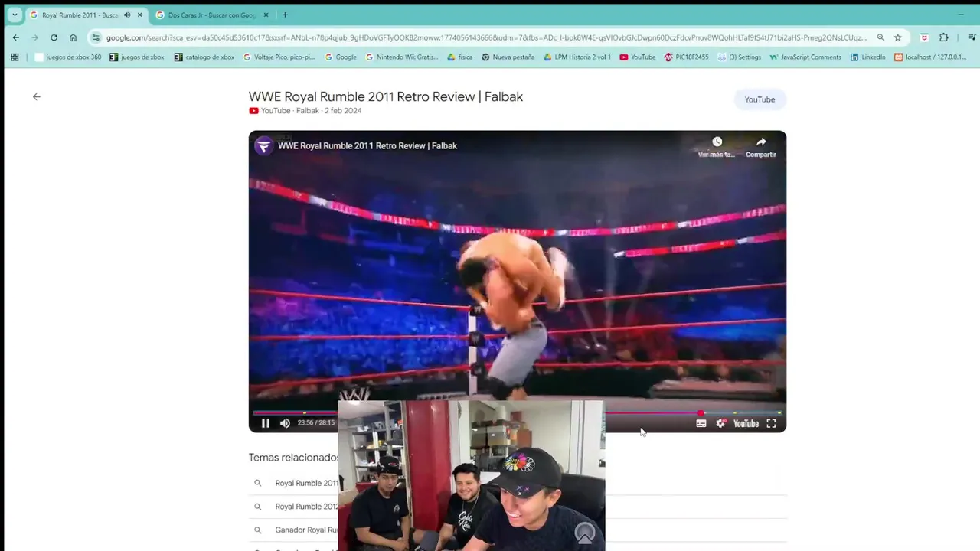Click video title in player overlay
980x551 pixels.
(x=367, y=145)
